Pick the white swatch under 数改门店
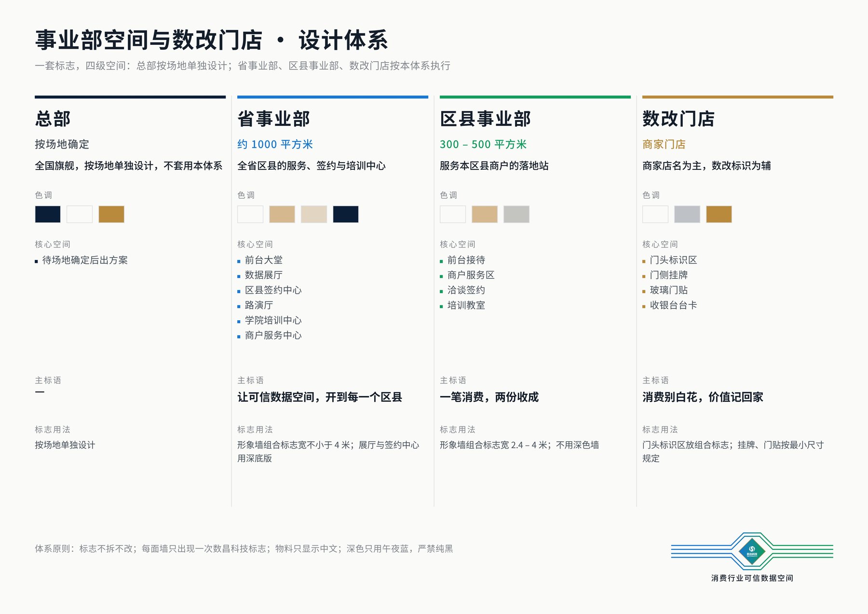This screenshot has height=614, width=868. coord(655,214)
